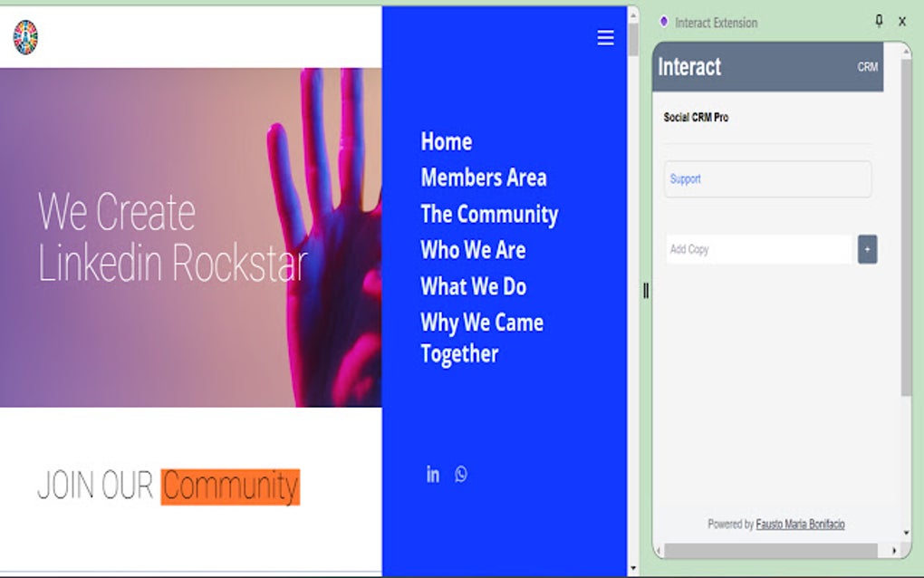The image size is (924, 578).
Task: Close the hamburger menu icon
Action: coord(605,38)
